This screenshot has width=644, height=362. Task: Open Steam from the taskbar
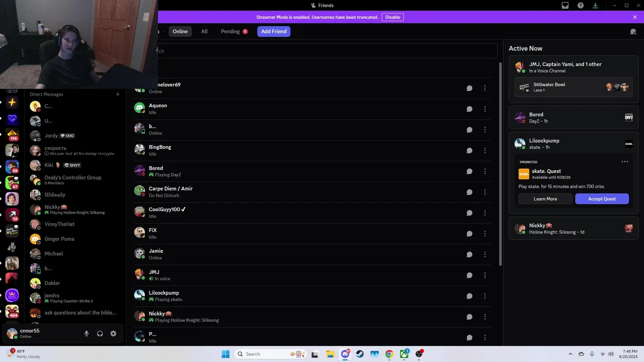point(360,354)
